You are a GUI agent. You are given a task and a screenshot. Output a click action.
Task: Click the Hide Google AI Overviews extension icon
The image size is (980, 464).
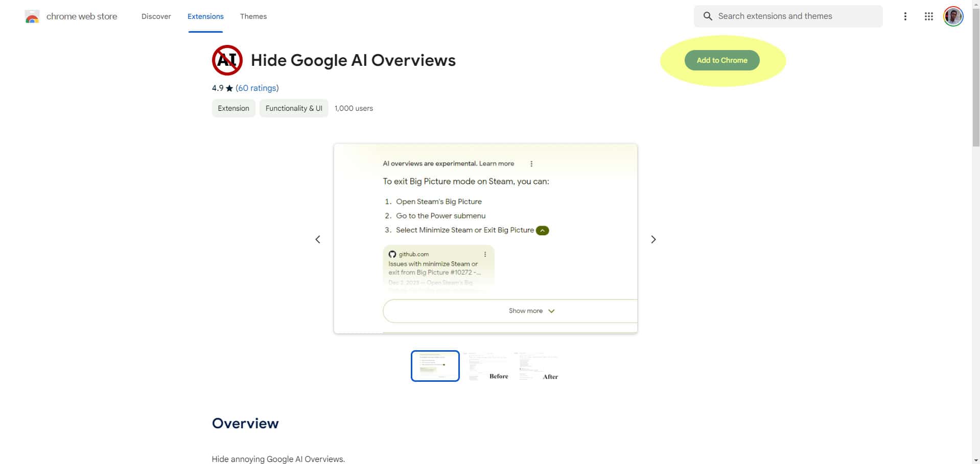[227, 60]
